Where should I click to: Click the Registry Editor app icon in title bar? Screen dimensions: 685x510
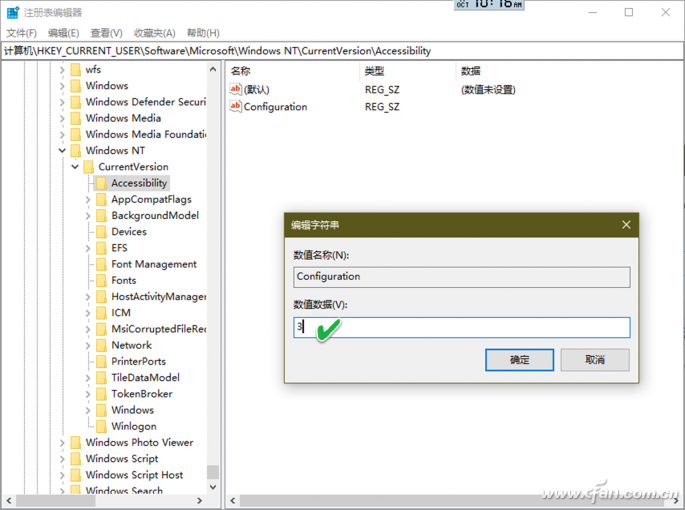(11, 12)
